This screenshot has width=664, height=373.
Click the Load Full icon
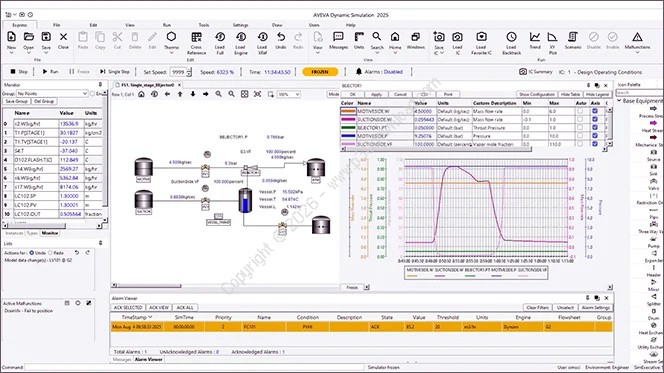[220, 37]
